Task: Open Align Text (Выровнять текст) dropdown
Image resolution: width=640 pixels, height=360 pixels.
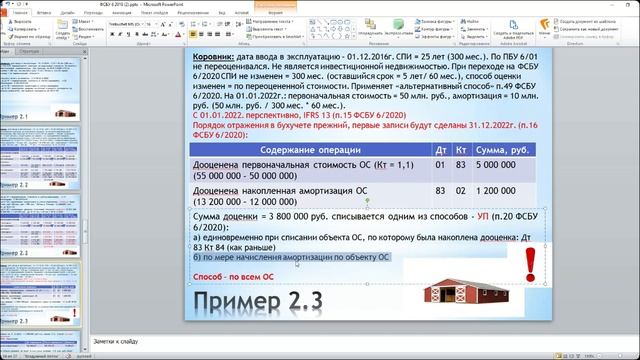Action: 267,29
